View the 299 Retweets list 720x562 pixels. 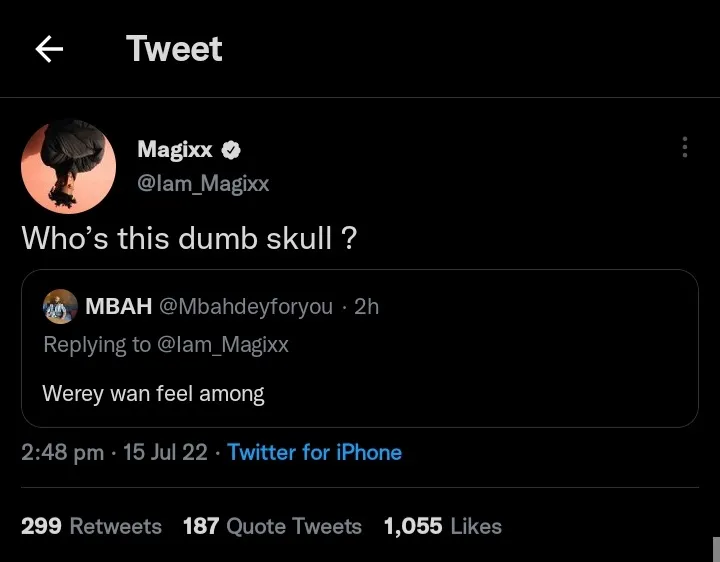pos(91,526)
